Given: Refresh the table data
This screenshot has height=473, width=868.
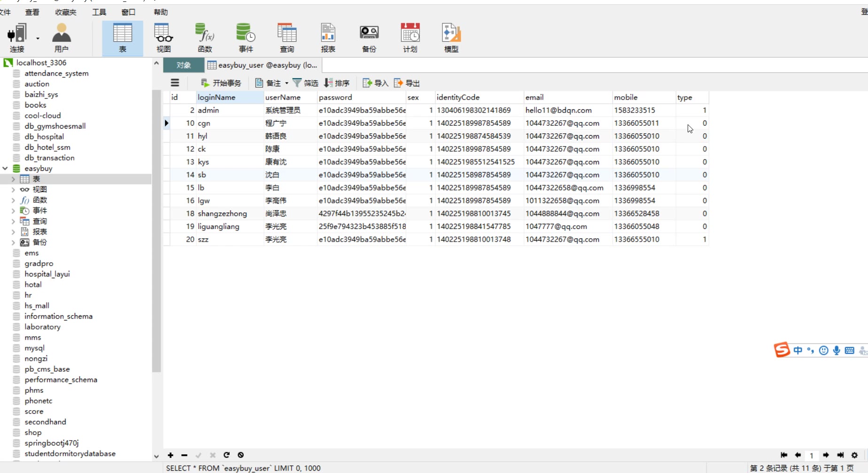Looking at the screenshot, I should [x=226, y=455].
